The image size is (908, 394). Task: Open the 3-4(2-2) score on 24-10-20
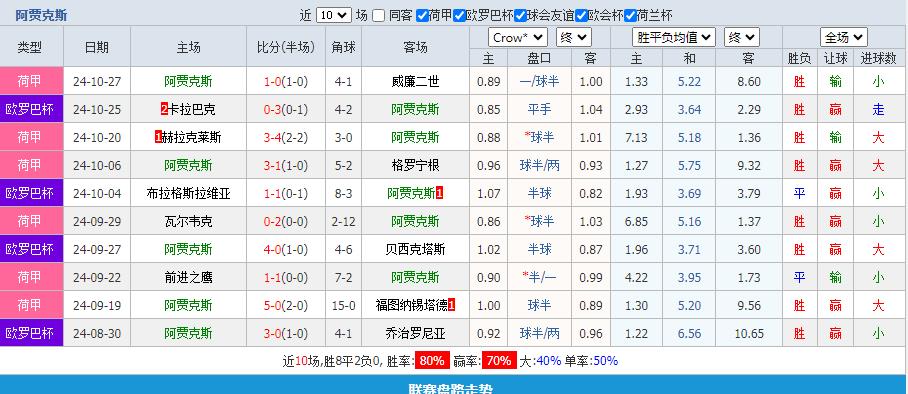tap(286, 137)
